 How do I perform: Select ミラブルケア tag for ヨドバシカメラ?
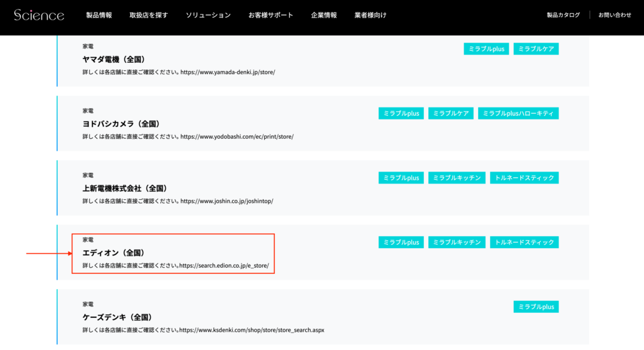click(x=450, y=113)
